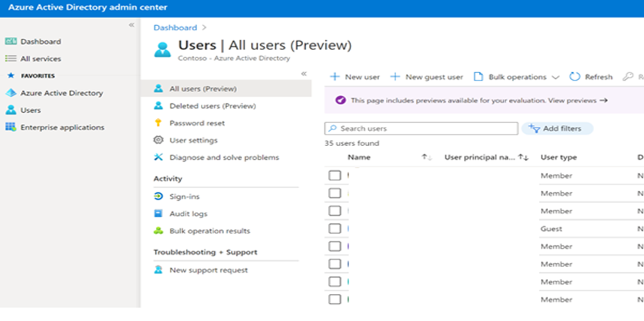Open Bulk operation results
The width and height of the screenshot is (644, 321).
[x=210, y=231]
